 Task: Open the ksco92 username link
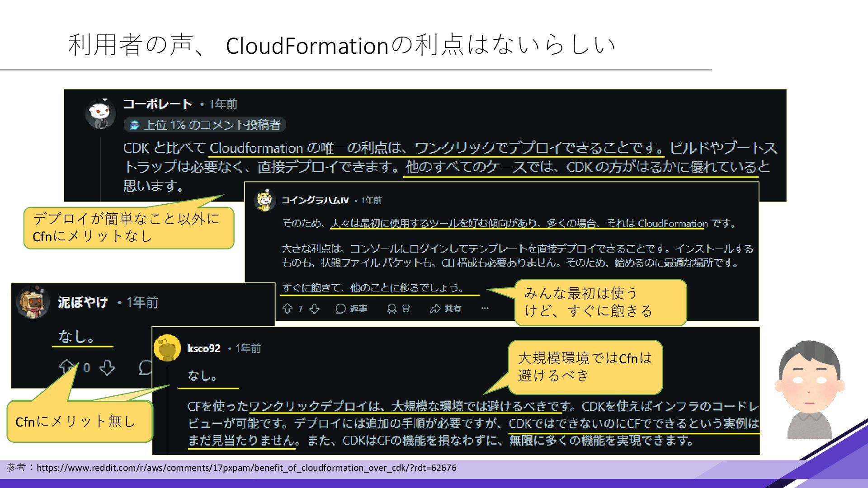203,348
